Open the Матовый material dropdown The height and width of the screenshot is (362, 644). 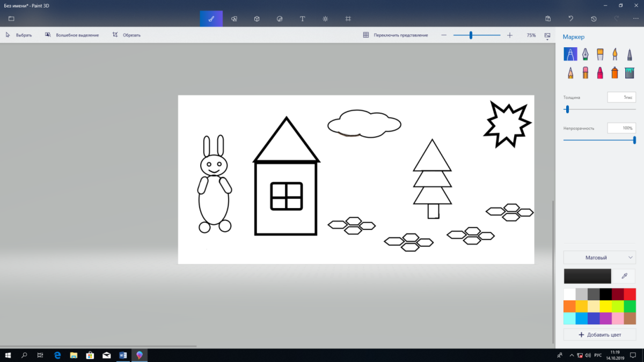[x=599, y=257]
